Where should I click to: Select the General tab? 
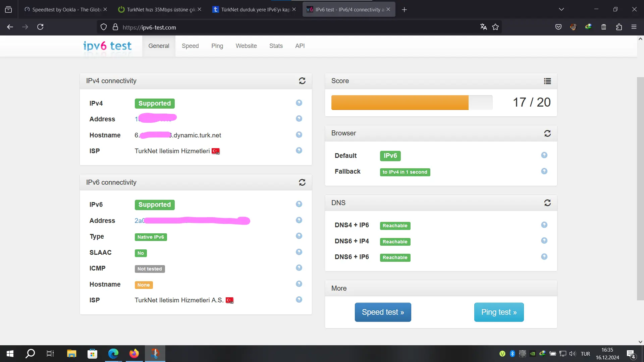[159, 46]
